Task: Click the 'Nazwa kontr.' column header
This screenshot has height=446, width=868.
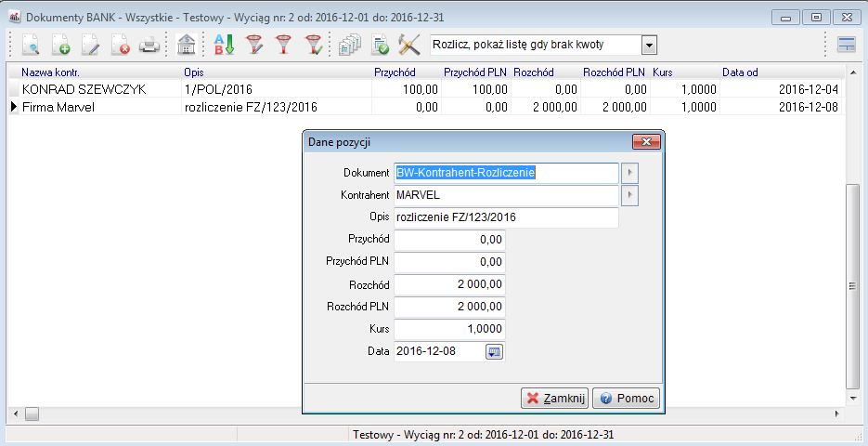Action: 100,72
